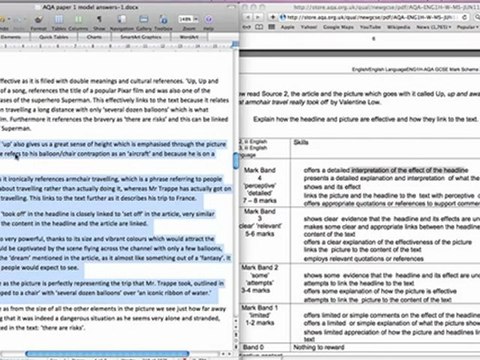This screenshot has height=360, width=480.
Task: Toggle Show paragraph marks icon
Action: 99,20
